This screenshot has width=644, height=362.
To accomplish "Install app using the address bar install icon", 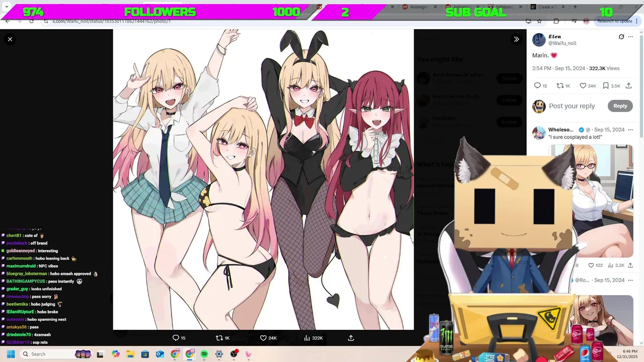I will pyautogui.click(x=528, y=21).
